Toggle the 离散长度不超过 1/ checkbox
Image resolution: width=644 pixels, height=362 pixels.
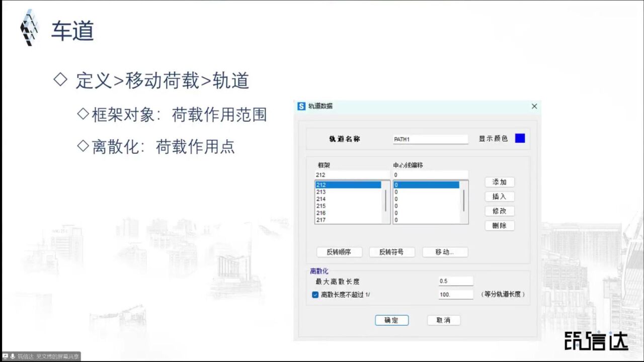pyautogui.click(x=315, y=295)
